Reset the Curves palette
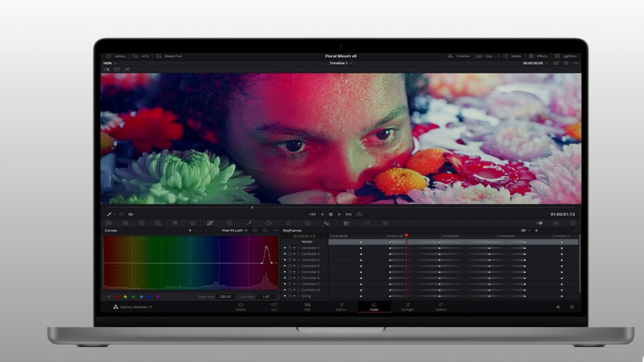Screen dimensions: 644x362 [x=266, y=231]
